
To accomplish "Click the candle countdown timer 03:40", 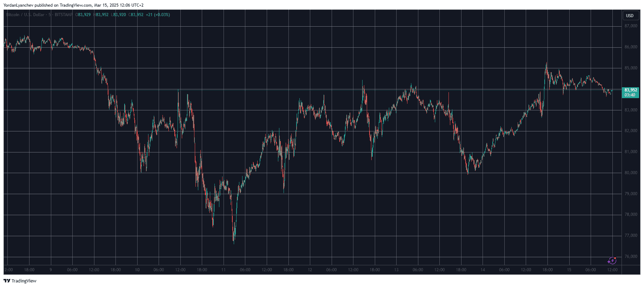I will 630,95.
